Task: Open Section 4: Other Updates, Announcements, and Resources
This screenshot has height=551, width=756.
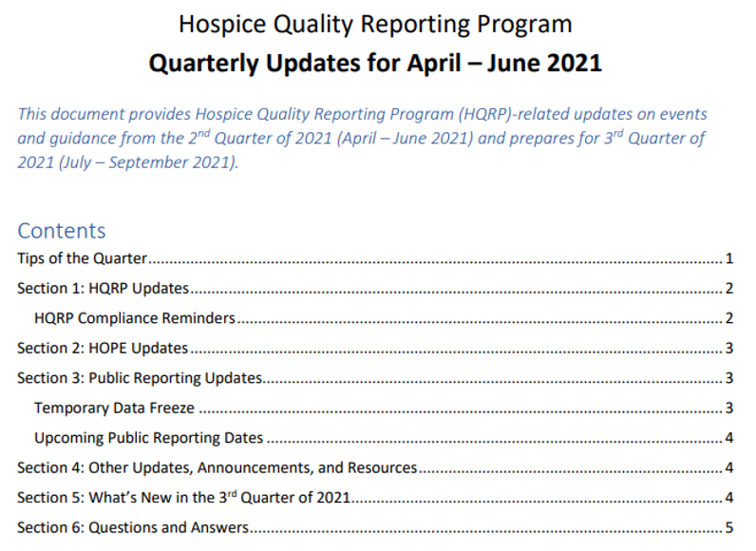Action: [x=217, y=467]
